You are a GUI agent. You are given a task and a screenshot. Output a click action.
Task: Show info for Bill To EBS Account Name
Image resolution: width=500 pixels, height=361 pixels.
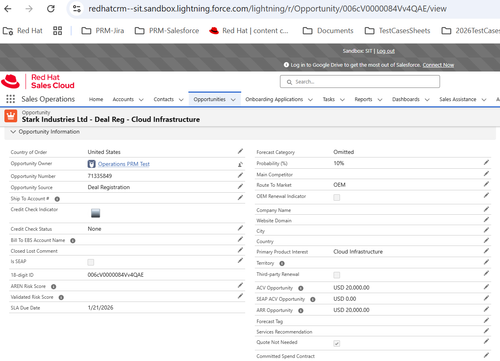73,240
